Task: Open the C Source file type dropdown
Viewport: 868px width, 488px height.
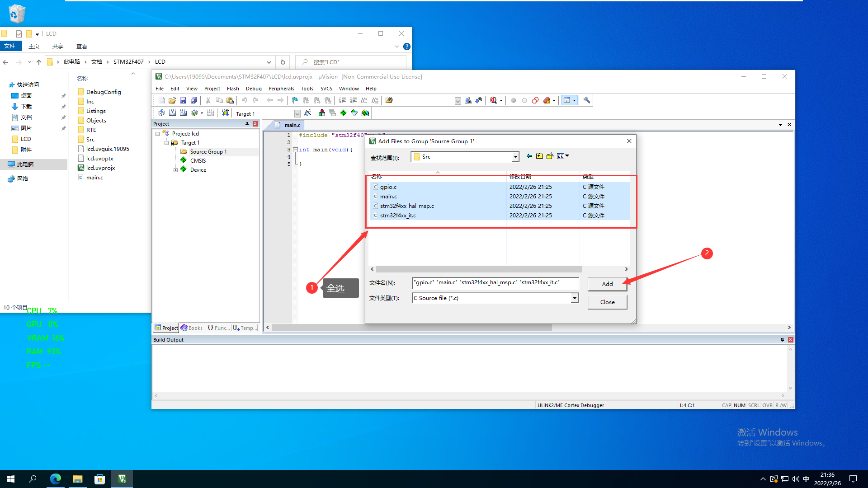Action: 574,298
